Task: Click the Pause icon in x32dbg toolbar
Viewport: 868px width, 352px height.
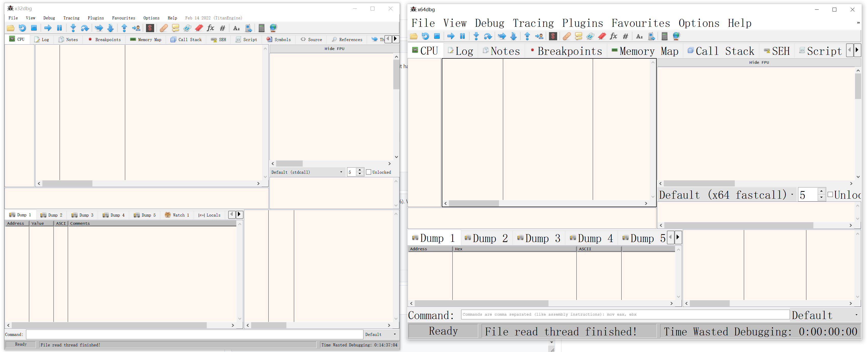Action: click(60, 28)
